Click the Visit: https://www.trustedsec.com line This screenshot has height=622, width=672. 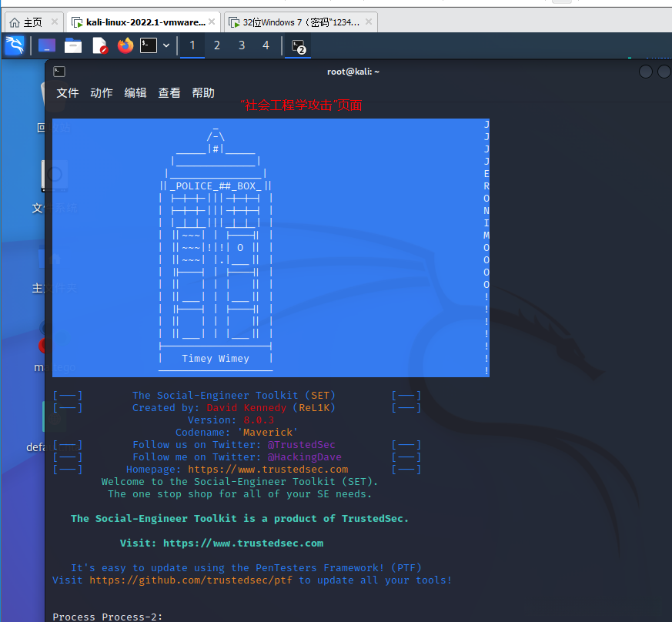[x=222, y=543]
